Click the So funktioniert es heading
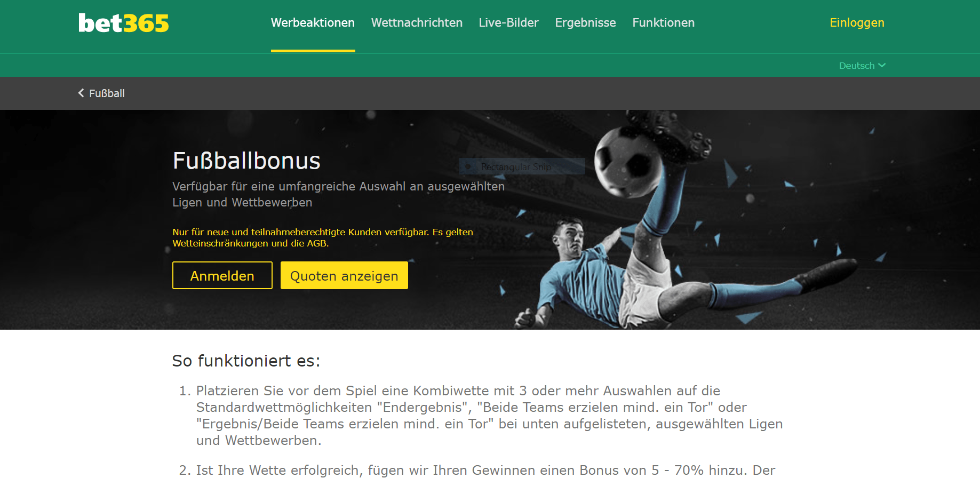980x478 pixels. pyautogui.click(x=246, y=361)
